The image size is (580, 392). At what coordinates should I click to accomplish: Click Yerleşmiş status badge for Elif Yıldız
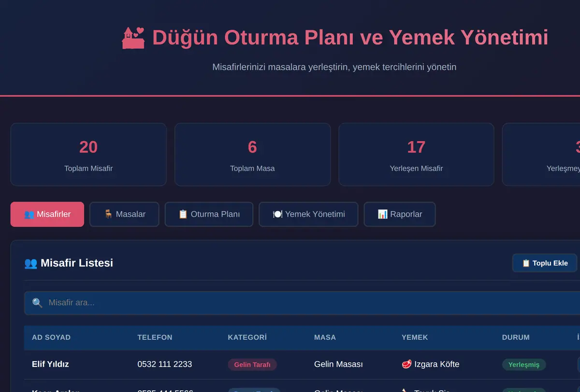coord(524,364)
